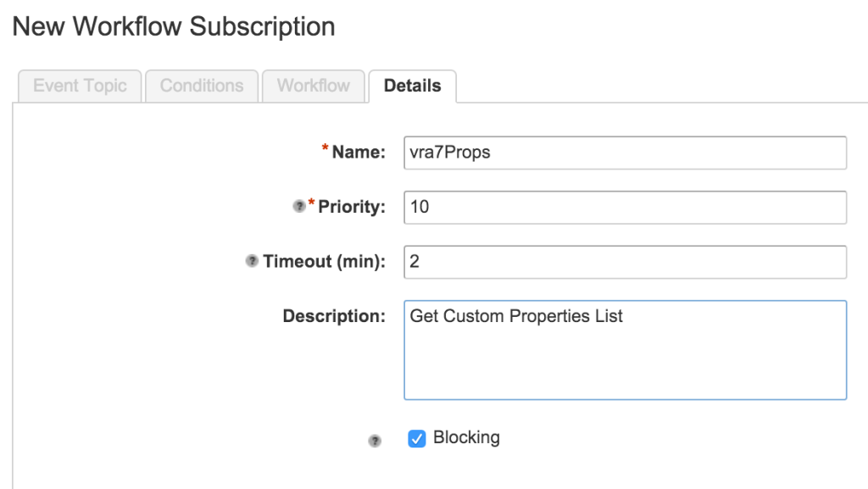Open the Conditions tab
This screenshot has width=868, height=489.
(x=201, y=86)
